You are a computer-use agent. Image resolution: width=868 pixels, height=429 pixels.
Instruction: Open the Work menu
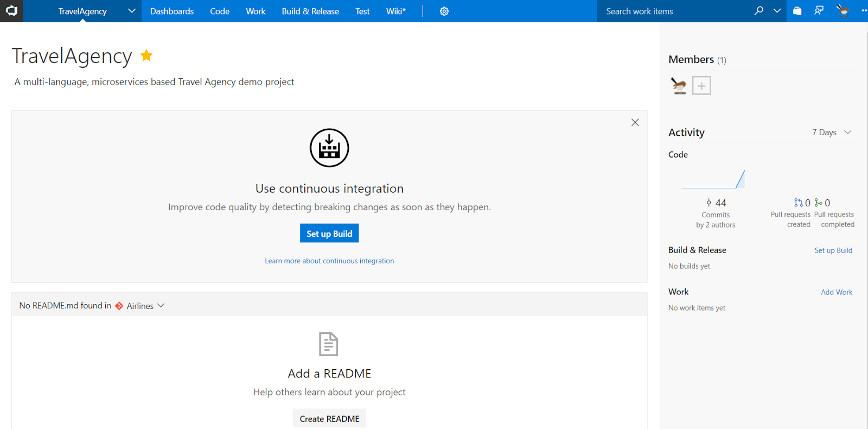pos(256,11)
